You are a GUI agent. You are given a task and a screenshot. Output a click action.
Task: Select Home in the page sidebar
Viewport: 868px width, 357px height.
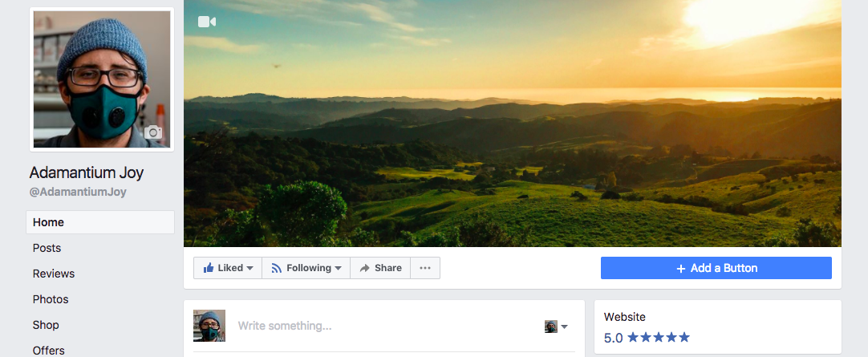pyautogui.click(x=49, y=222)
